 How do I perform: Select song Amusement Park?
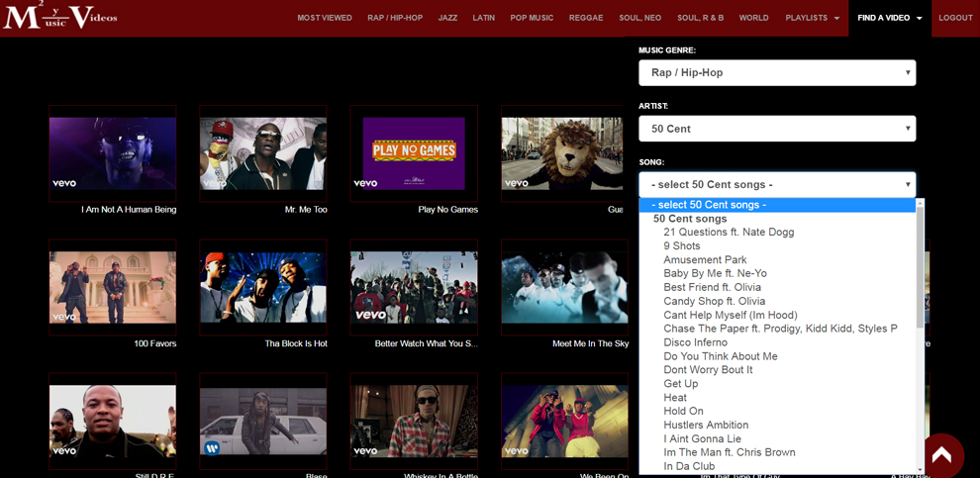click(705, 260)
